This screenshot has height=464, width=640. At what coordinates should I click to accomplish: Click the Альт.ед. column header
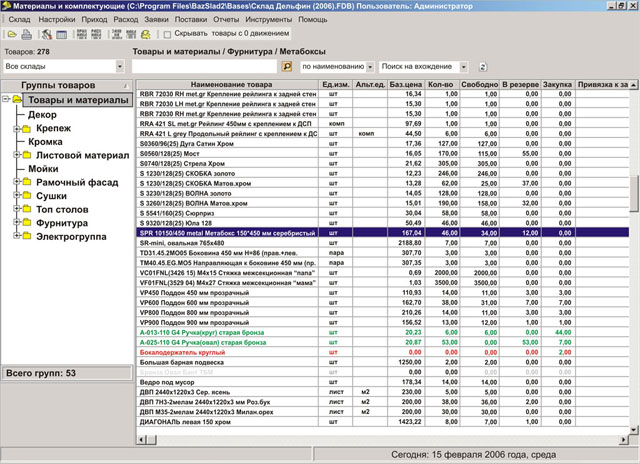[370, 84]
